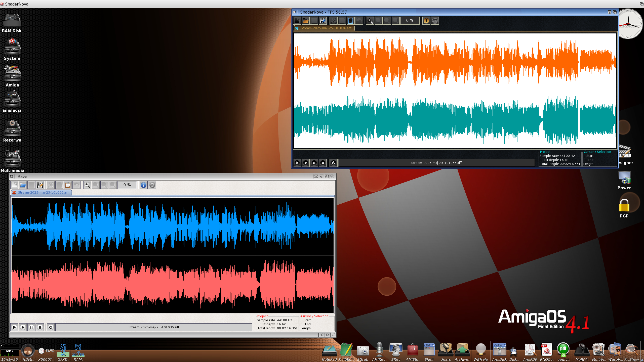
Task: Toggle loop playback in ShaderNova window
Action: [333, 163]
